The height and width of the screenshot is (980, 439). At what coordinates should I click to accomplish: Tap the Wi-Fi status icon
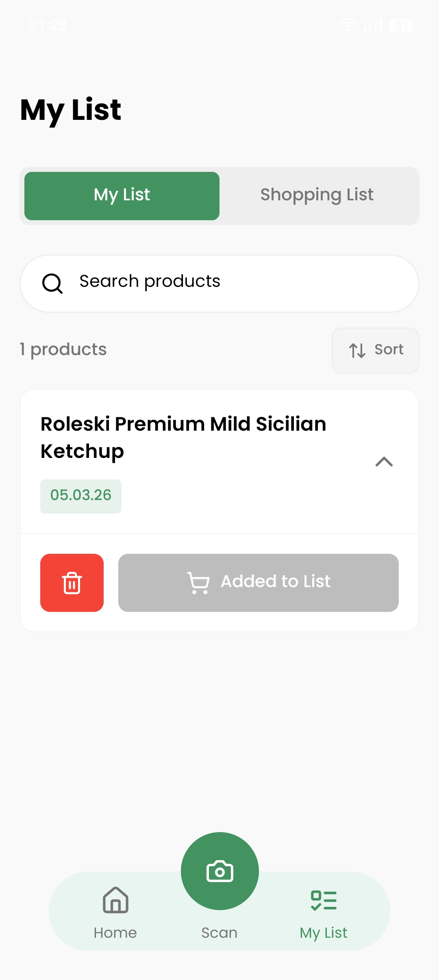click(348, 25)
